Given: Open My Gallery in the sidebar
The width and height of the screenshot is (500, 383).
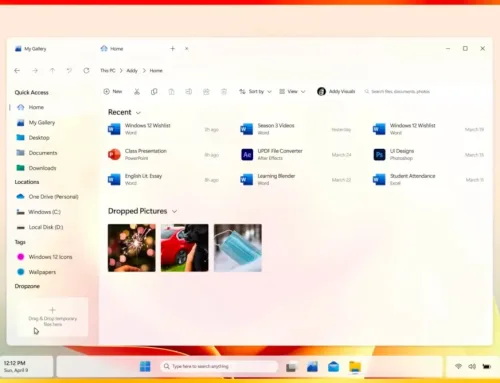Looking at the screenshot, I should pyautogui.click(x=36, y=123).
